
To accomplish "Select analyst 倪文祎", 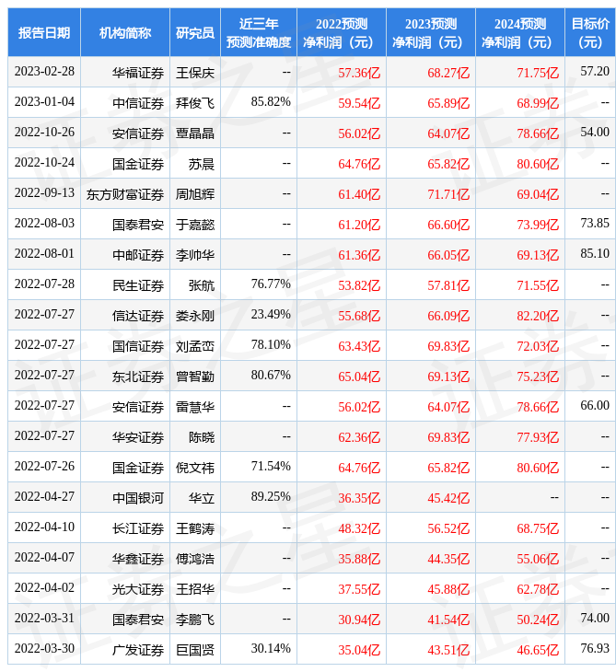I will [x=195, y=468].
